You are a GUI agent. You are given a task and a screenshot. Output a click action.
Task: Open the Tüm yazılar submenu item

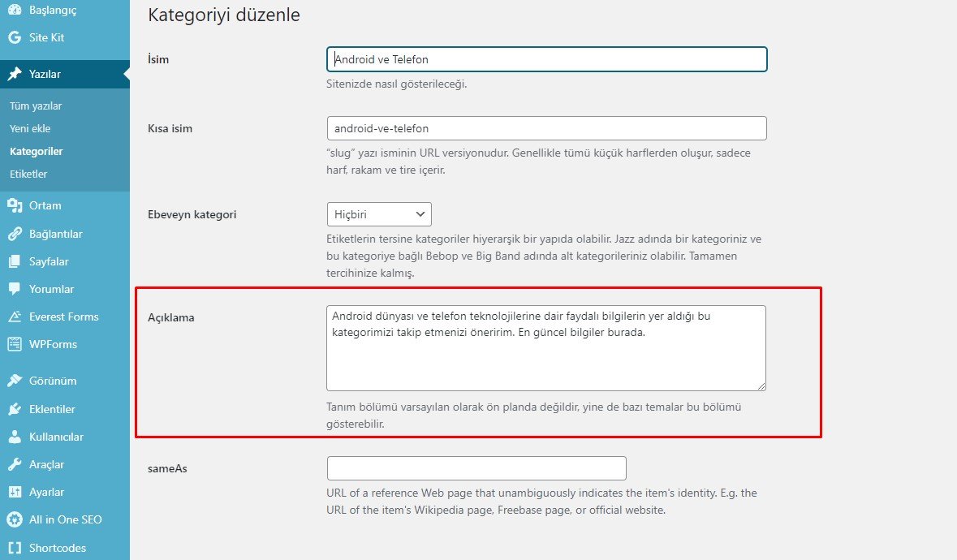coord(36,106)
